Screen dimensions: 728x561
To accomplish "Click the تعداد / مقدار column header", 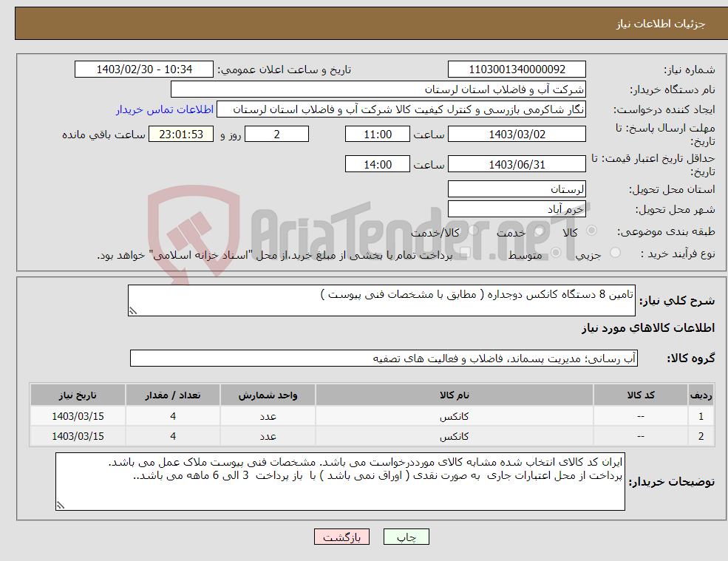I will (173, 395).
